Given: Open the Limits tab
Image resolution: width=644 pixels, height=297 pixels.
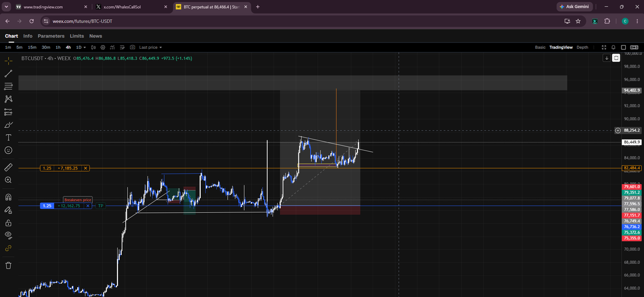Looking at the screenshot, I should [x=77, y=36].
